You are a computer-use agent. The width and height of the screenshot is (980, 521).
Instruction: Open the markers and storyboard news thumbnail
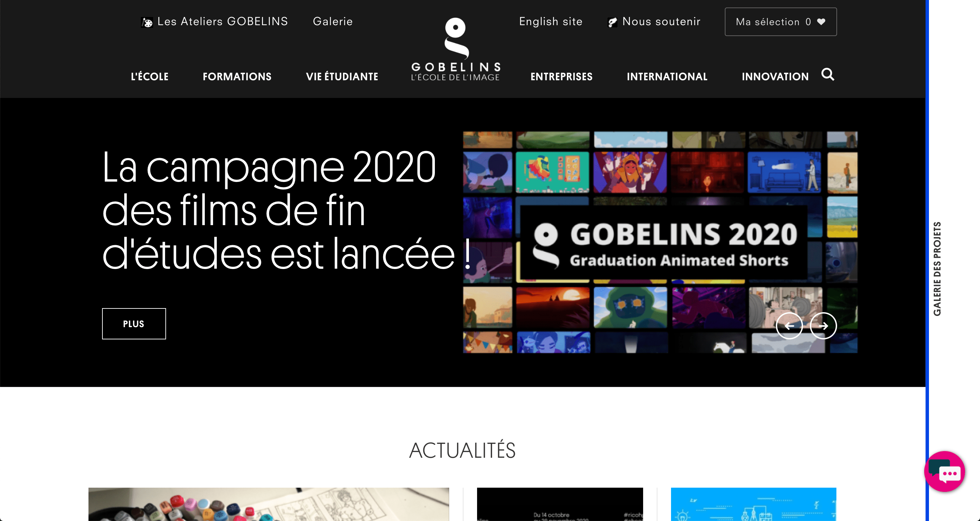[x=268, y=504]
